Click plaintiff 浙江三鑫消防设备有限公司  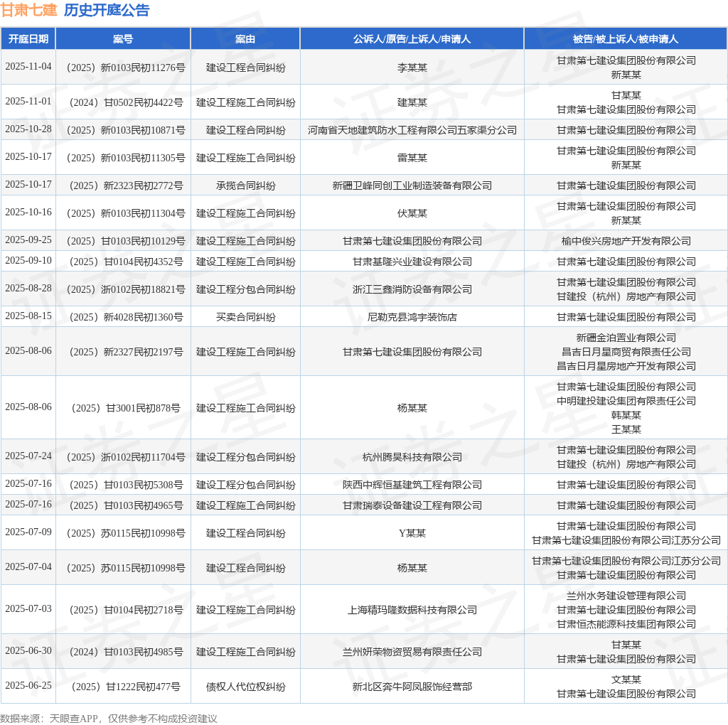(412, 289)
